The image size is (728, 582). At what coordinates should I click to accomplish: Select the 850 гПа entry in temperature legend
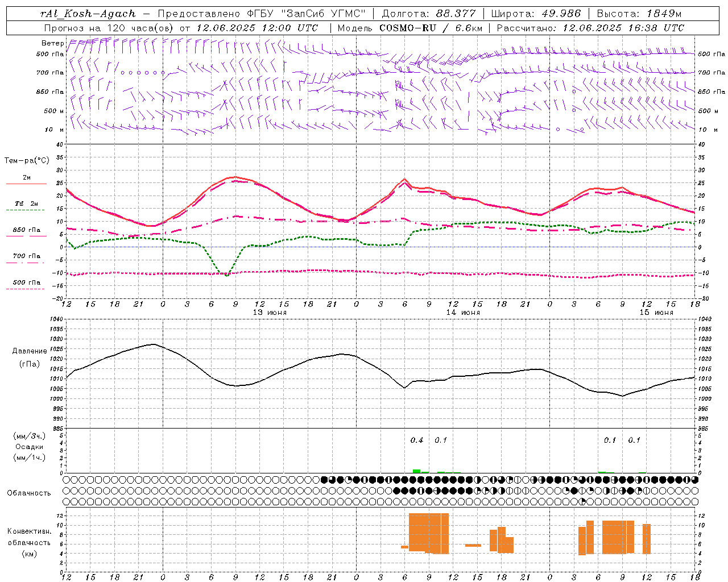pos(27,230)
